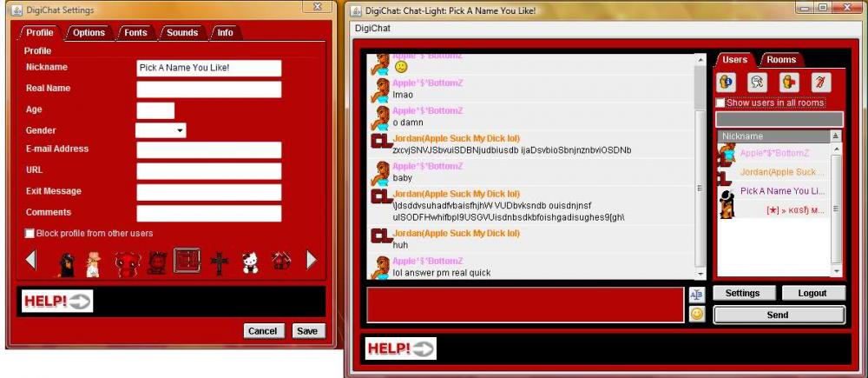The width and height of the screenshot is (868, 378).
Task: Pick the red horned bull avatar
Action: coord(128,264)
